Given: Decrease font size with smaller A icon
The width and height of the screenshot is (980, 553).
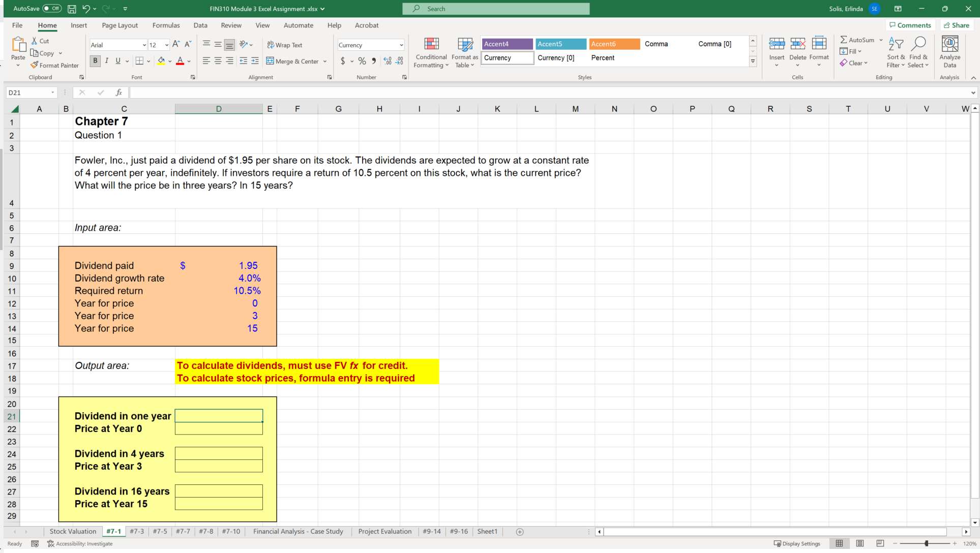Looking at the screenshot, I should coord(188,44).
